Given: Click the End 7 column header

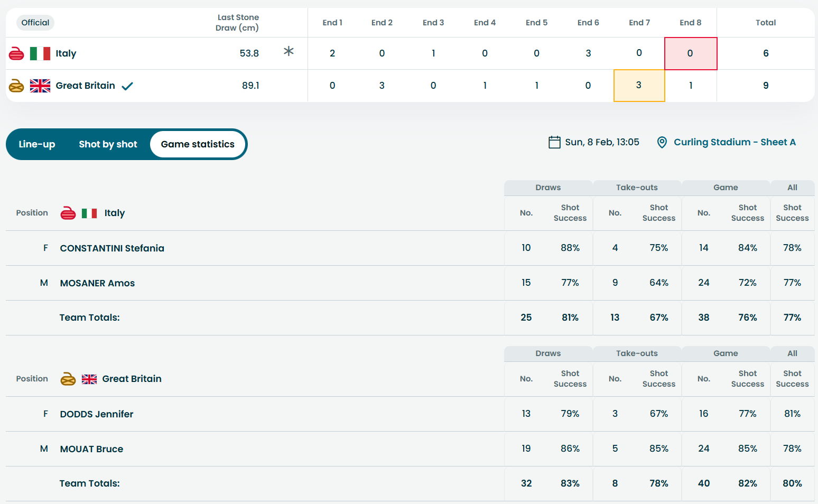Looking at the screenshot, I should pyautogui.click(x=639, y=23).
